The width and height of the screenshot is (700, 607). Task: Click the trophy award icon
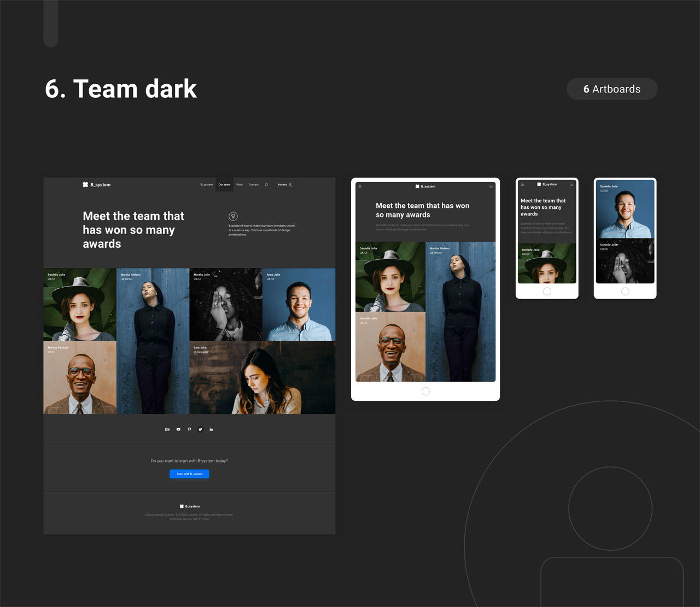tap(233, 217)
